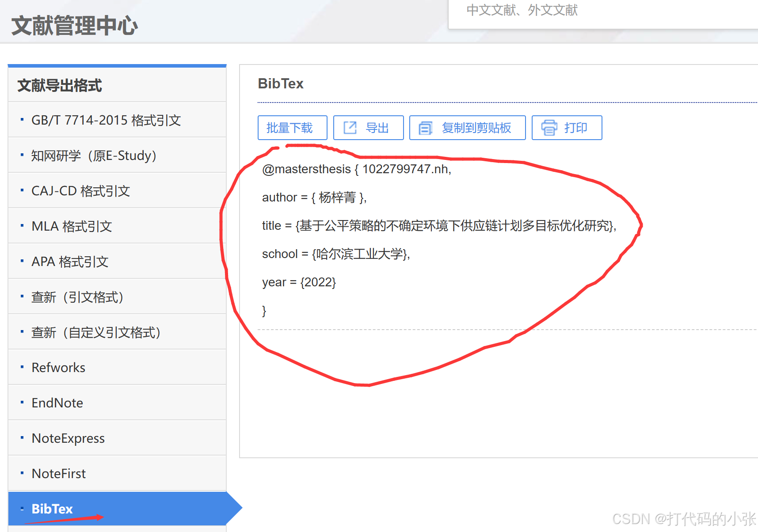This screenshot has height=532, width=758.
Task: Choose NoteFirst export format
Action: pos(117,473)
